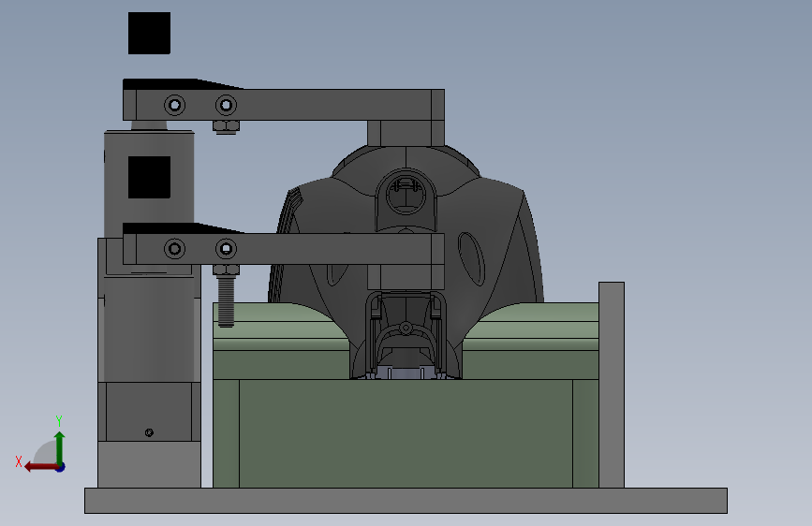Click the oval slot on workpiece right side
Image resolution: width=812 pixels, height=526 pixels.
click(471, 259)
